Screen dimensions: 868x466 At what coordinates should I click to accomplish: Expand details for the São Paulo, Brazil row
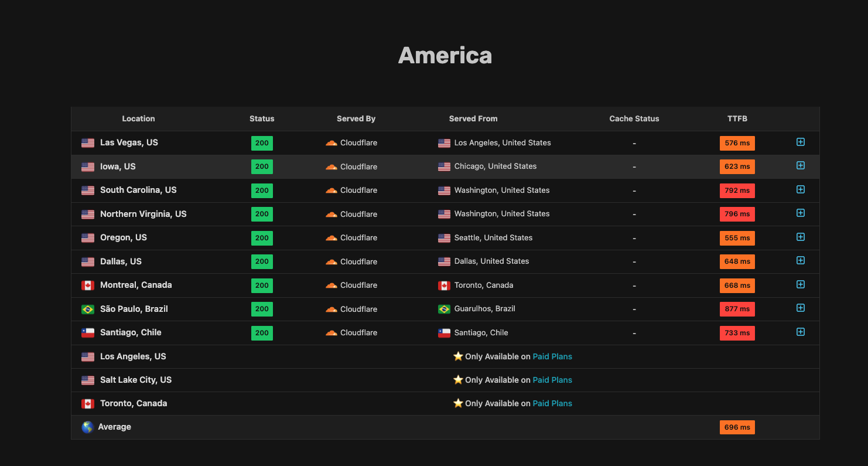click(801, 308)
